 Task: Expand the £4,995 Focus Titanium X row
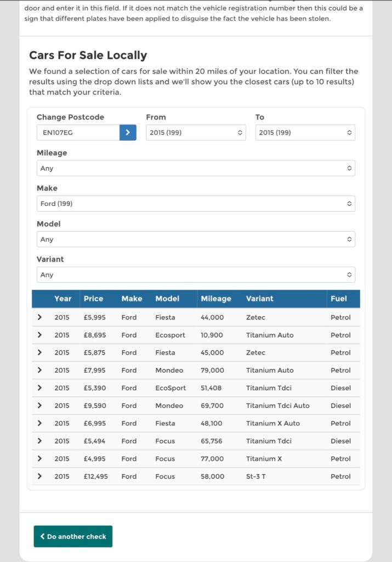point(39,459)
